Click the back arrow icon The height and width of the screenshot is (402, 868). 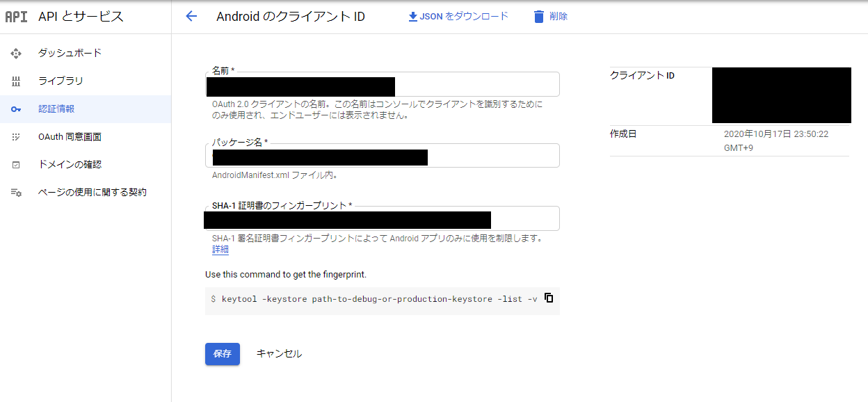pos(192,17)
